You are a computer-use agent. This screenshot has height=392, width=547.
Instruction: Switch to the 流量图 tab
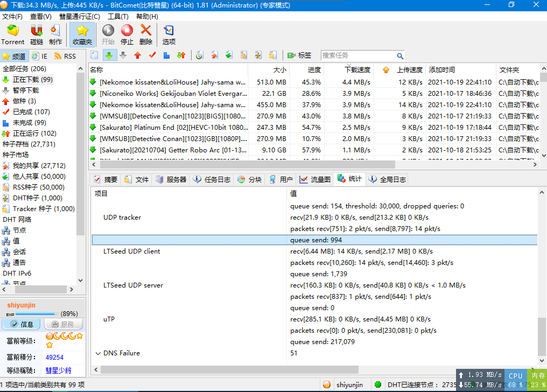[x=315, y=179]
